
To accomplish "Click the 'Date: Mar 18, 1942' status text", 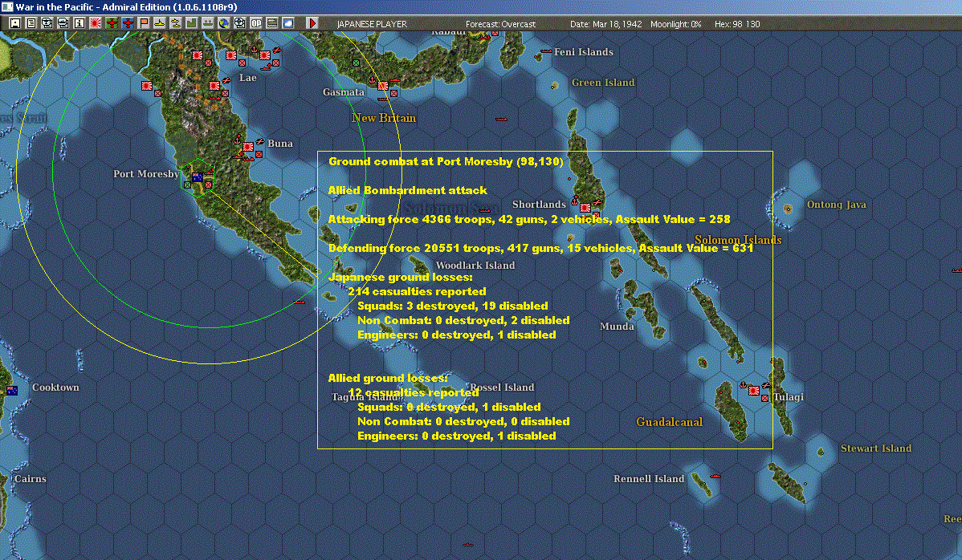I will click(606, 24).
